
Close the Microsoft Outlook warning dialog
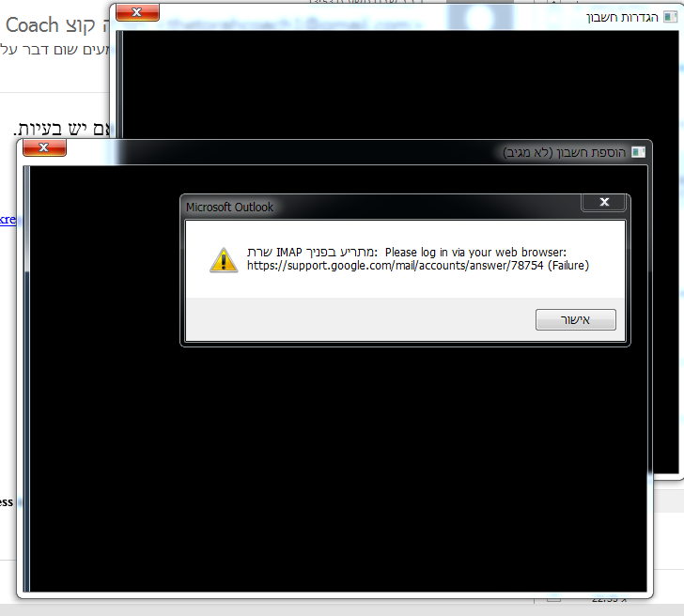click(604, 202)
